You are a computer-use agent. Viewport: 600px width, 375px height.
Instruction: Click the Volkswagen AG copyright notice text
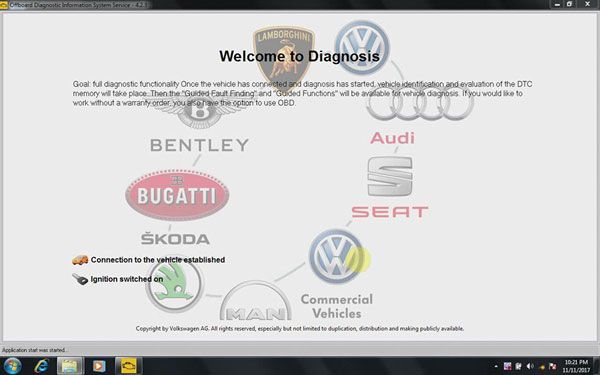tap(300, 328)
